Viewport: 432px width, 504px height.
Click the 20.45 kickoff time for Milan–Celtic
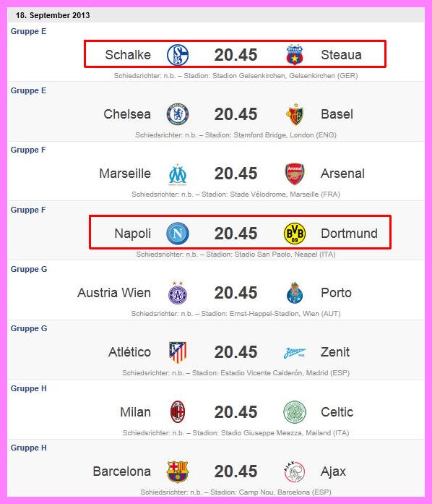pyautogui.click(x=236, y=412)
